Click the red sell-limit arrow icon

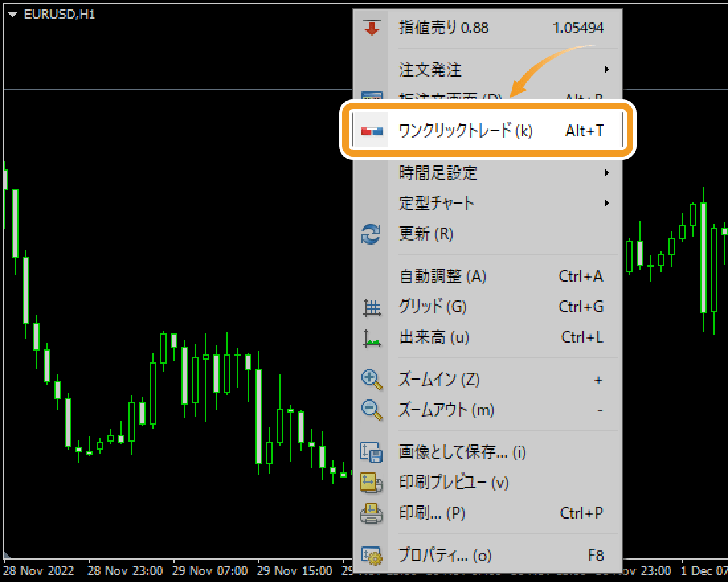tap(372, 28)
